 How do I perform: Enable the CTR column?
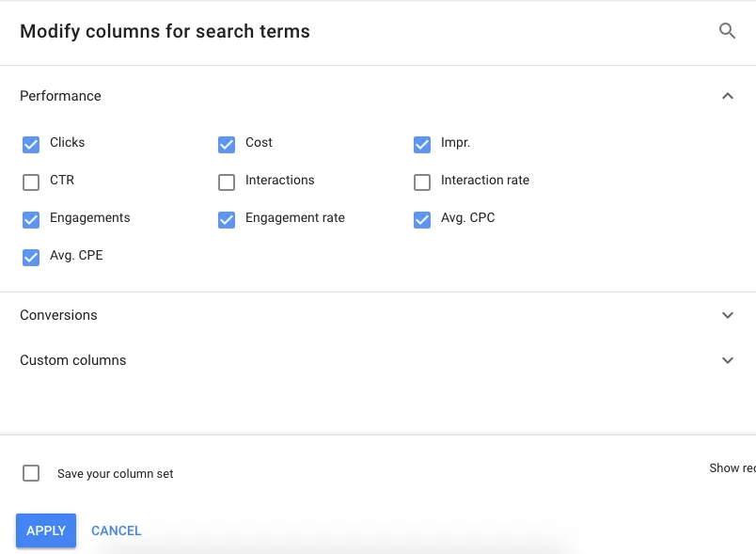[x=31, y=181]
